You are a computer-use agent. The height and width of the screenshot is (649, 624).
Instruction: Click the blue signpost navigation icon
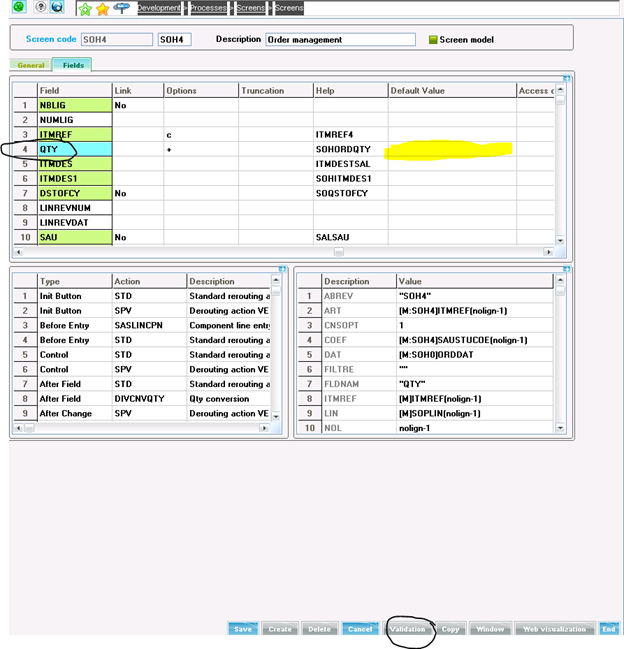tap(121, 8)
